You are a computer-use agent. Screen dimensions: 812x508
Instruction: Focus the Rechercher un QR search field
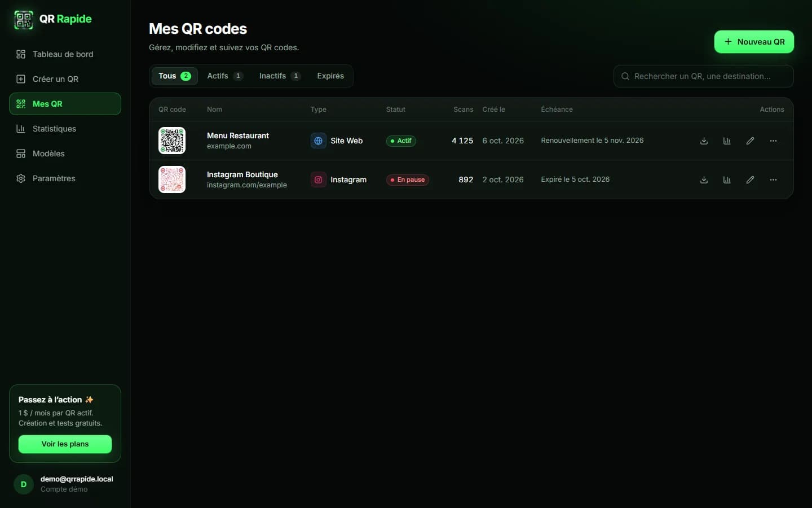703,76
